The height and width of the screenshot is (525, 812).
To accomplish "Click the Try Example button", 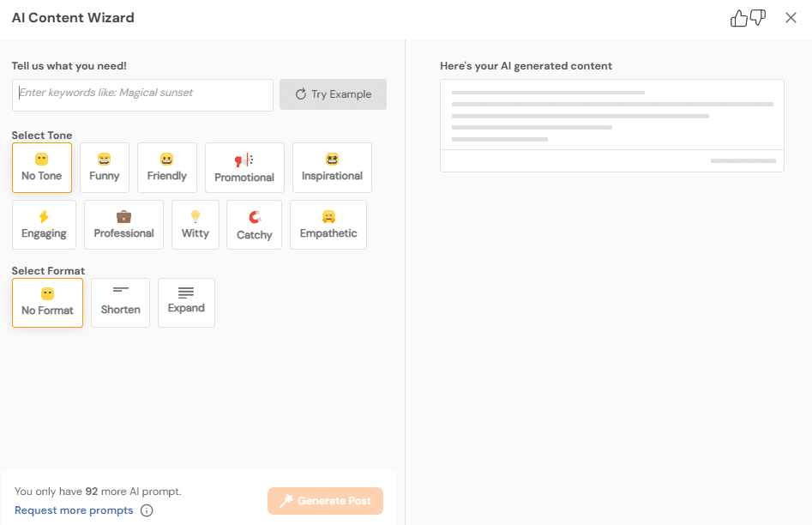I will (333, 94).
